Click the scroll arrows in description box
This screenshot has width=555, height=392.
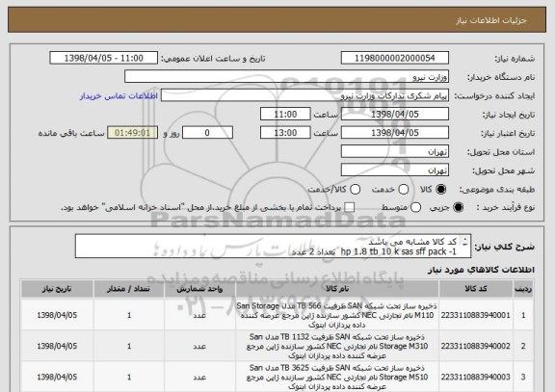[465, 242]
